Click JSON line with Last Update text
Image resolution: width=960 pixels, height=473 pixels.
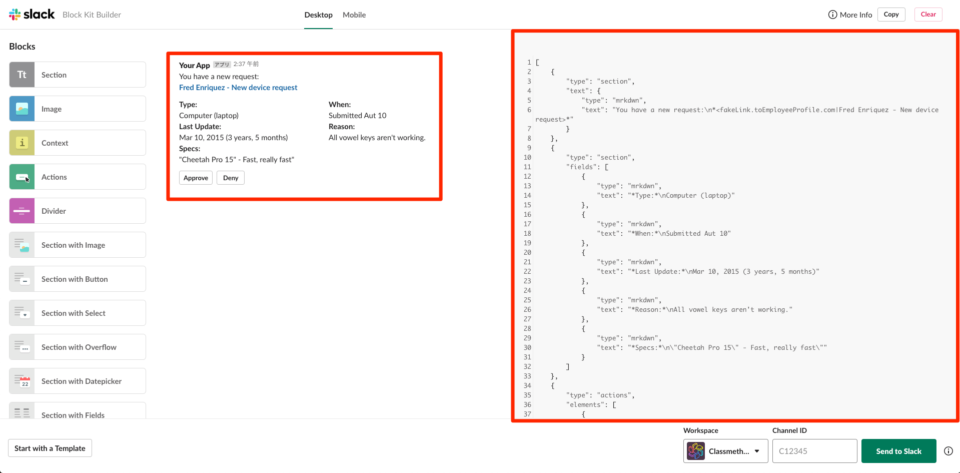point(708,271)
